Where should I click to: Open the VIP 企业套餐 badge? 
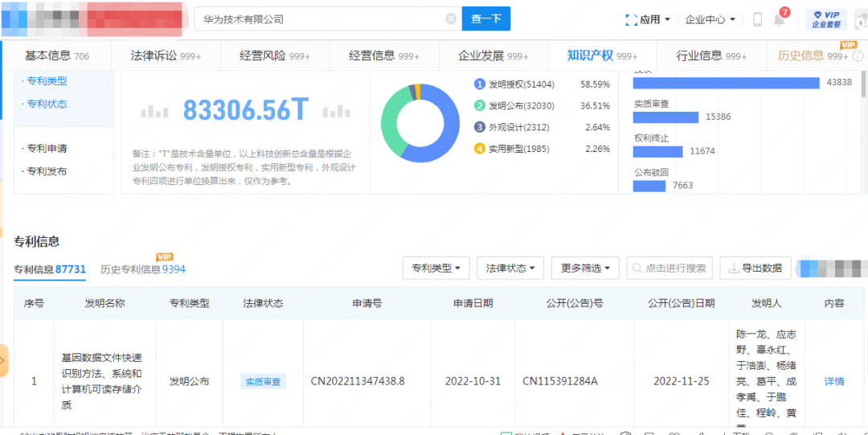(x=826, y=19)
